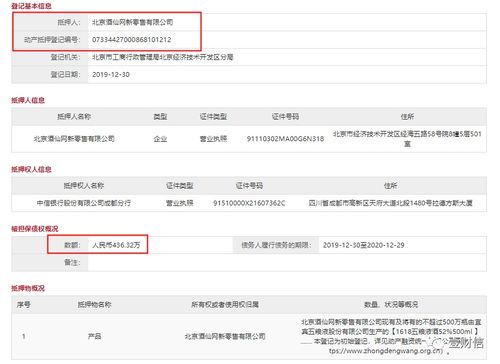The width and height of the screenshot is (500, 364).
Task: Click the 抵押权人信息 section heading
Action: pyautogui.click(x=31, y=169)
